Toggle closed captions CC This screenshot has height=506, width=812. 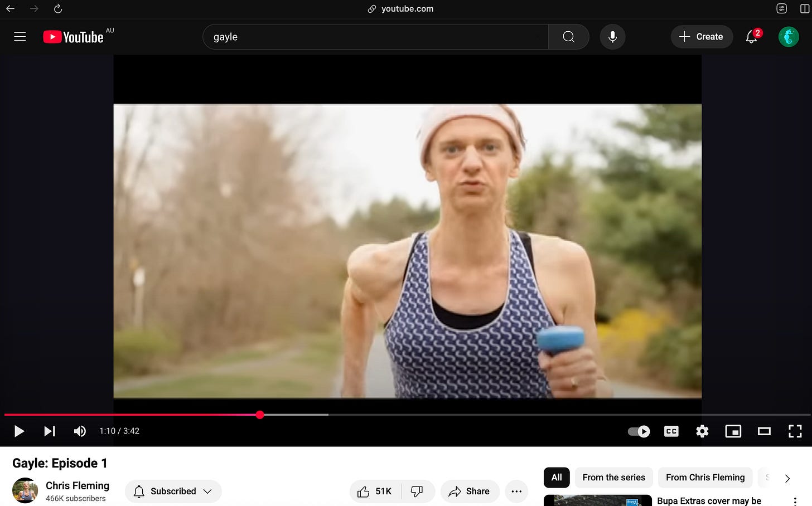[x=671, y=431]
